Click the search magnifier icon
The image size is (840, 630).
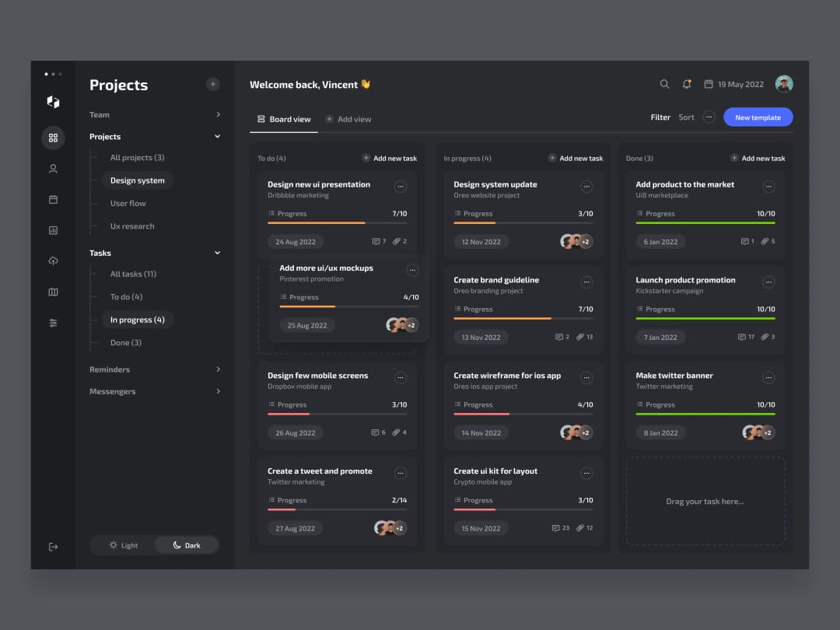click(x=664, y=84)
